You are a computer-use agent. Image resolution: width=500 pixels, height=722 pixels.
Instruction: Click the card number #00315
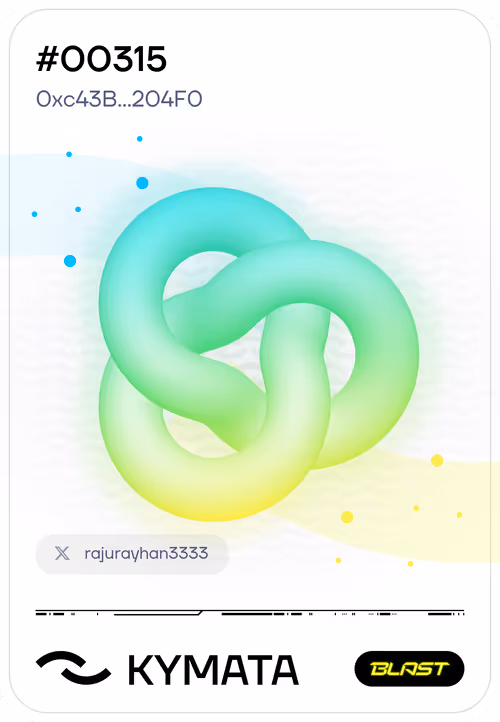(101, 59)
